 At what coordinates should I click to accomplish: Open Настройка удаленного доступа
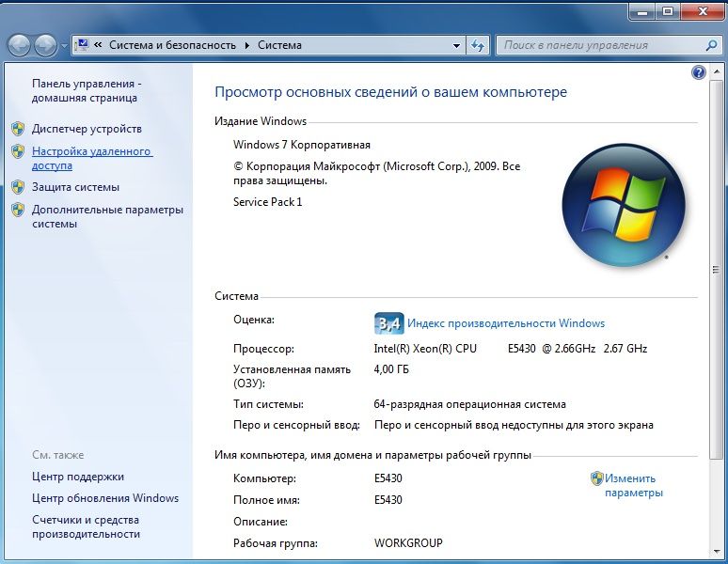coord(92,158)
